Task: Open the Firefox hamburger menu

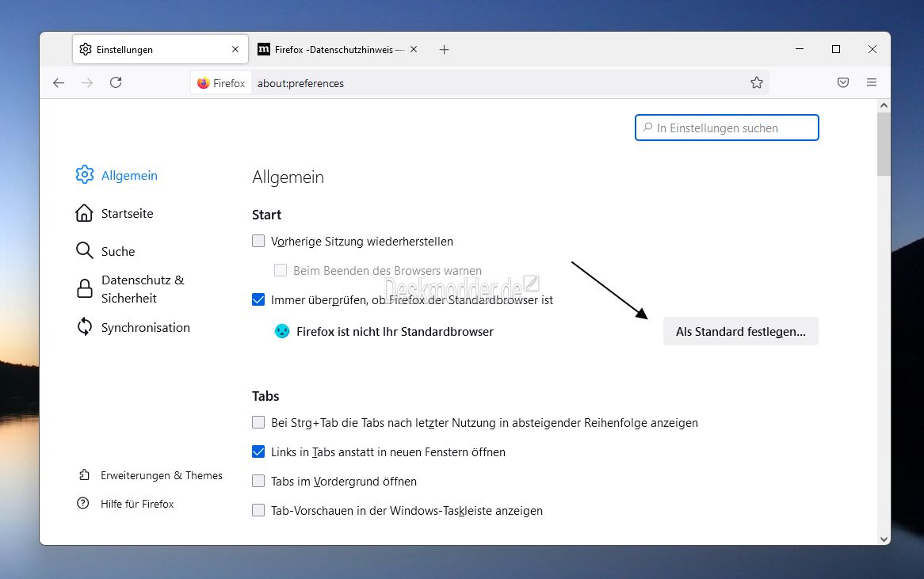Action: click(872, 82)
